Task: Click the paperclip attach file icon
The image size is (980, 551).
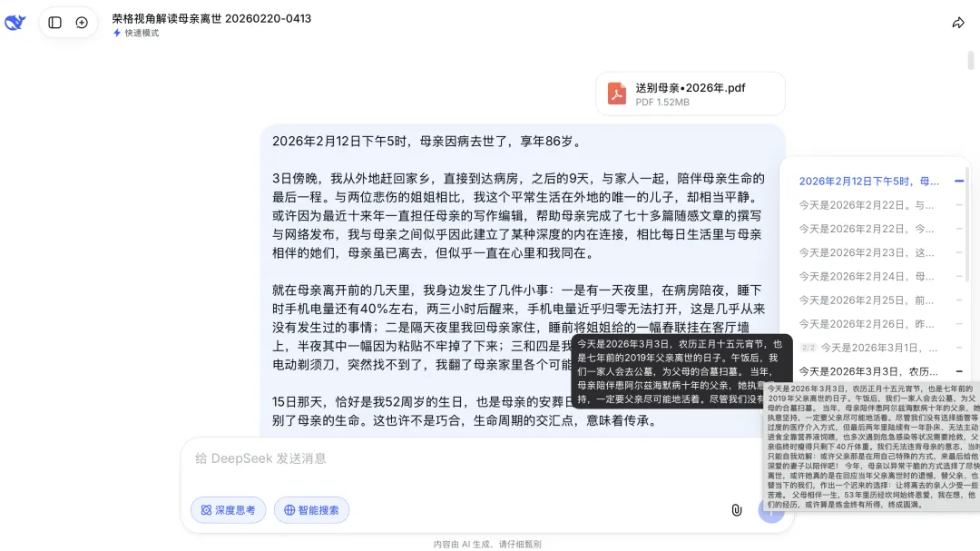Action: pyautogui.click(x=737, y=510)
